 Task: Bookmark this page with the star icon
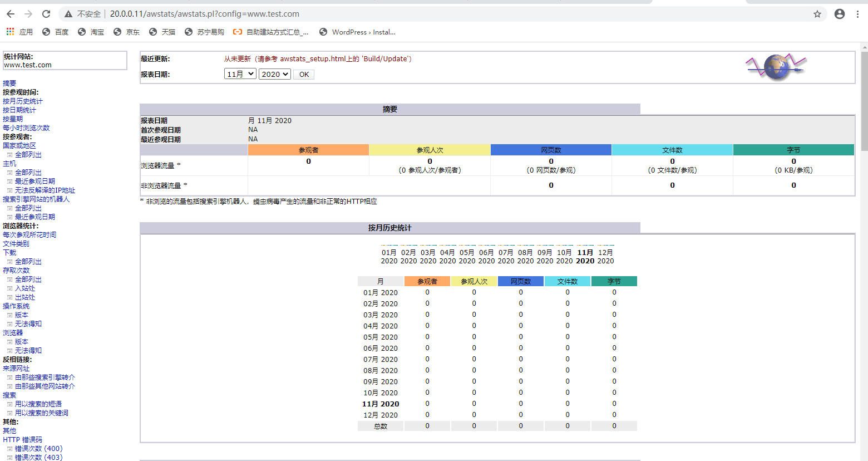coord(817,14)
